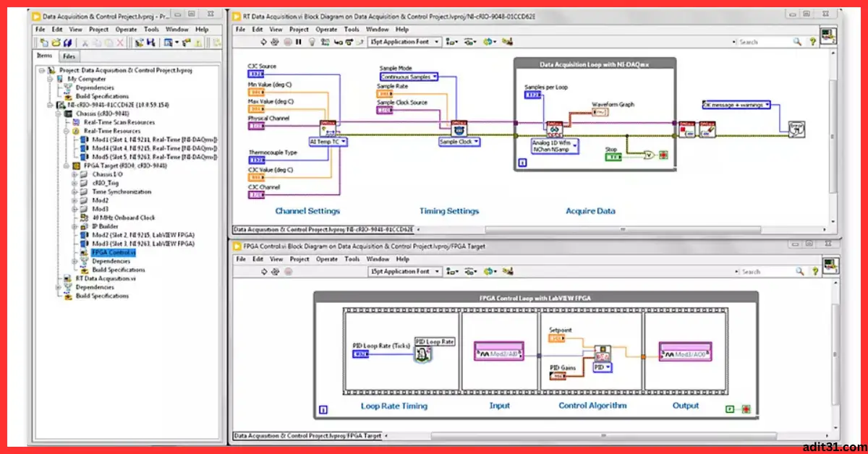Screen dimensions: 868x454
Task: Switch to the Items tab
Action: point(45,56)
